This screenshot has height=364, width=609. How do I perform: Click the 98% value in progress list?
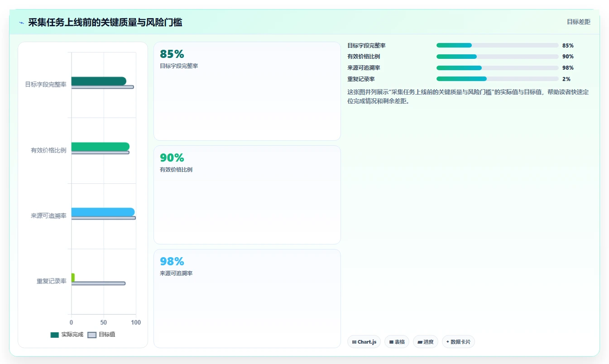click(568, 68)
